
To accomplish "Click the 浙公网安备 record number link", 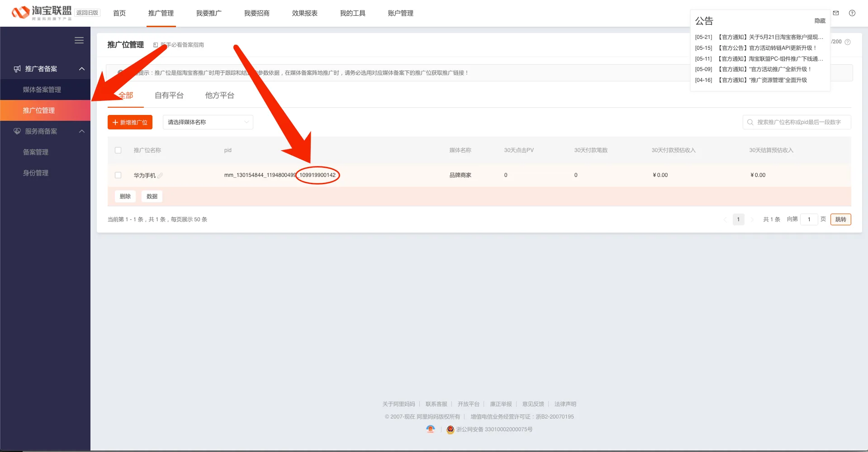I will click(494, 429).
